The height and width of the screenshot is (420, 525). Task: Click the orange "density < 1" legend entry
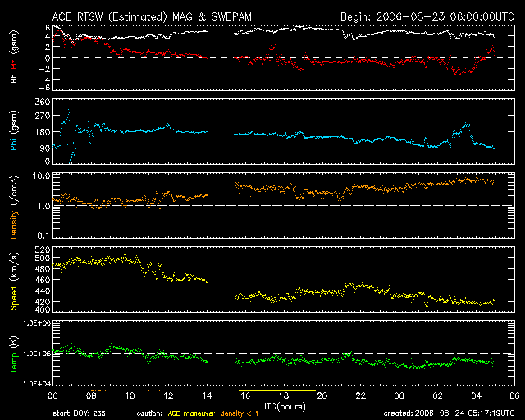(x=240, y=413)
